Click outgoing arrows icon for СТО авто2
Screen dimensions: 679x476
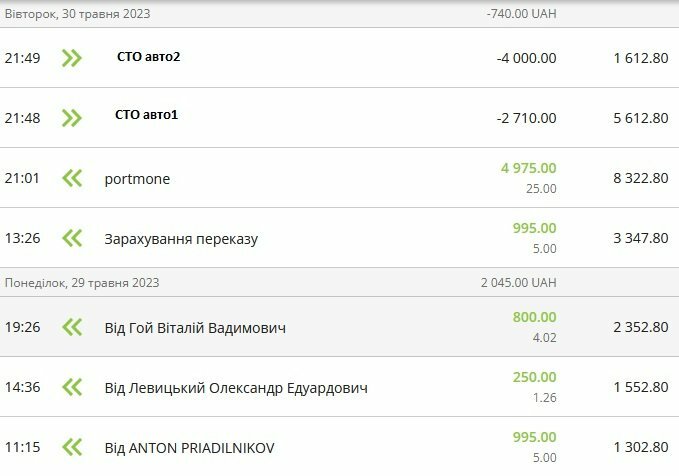[x=71, y=58]
